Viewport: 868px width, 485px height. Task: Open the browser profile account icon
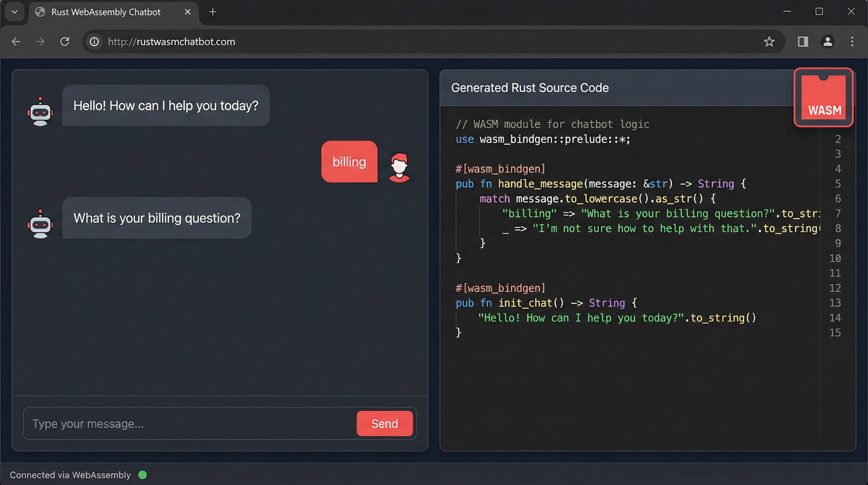tap(828, 42)
